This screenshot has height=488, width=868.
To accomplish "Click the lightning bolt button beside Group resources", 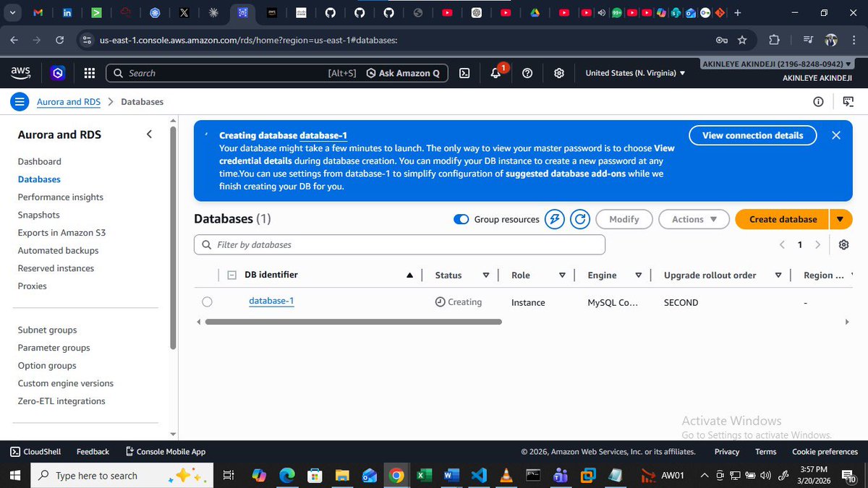I will click(x=554, y=219).
